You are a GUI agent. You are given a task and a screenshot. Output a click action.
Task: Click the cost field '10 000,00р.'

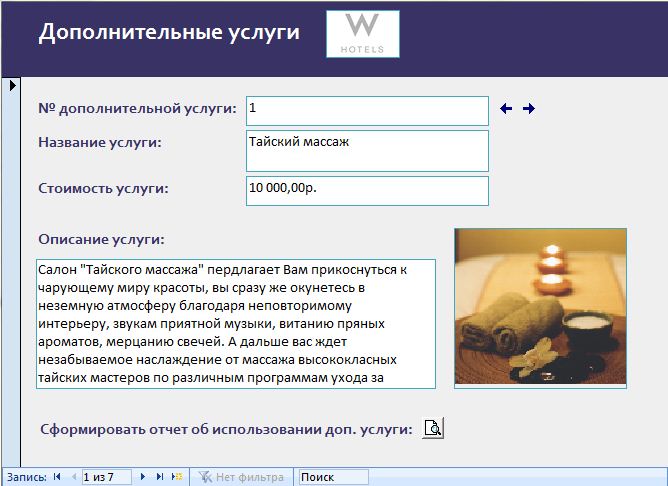367,191
